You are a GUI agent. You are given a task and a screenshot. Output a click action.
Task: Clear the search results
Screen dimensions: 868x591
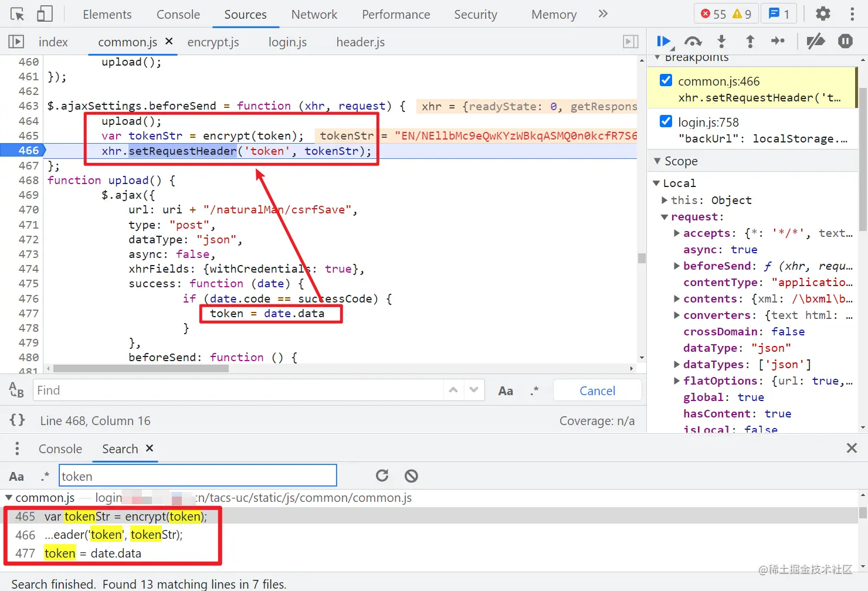412,475
